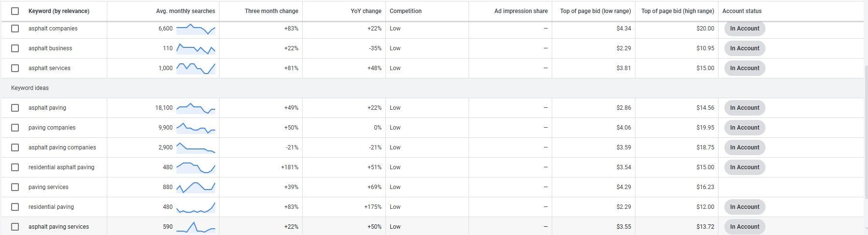Viewport: 868px width, 235px height.
Task: Click the vertical scrollbar on the right edge
Action: click(866, 131)
